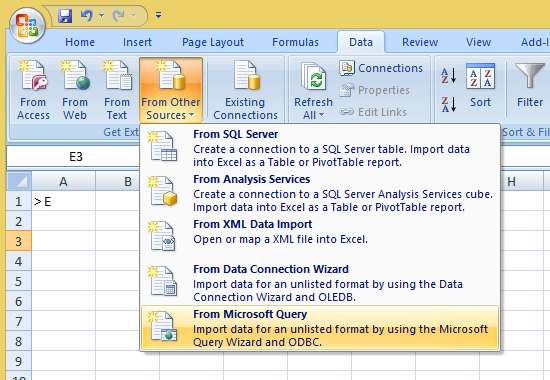This screenshot has width=550, height=380.
Task: Choose From Microsoft Query entry
Action: pyautogui.click(x=320, y=328)
